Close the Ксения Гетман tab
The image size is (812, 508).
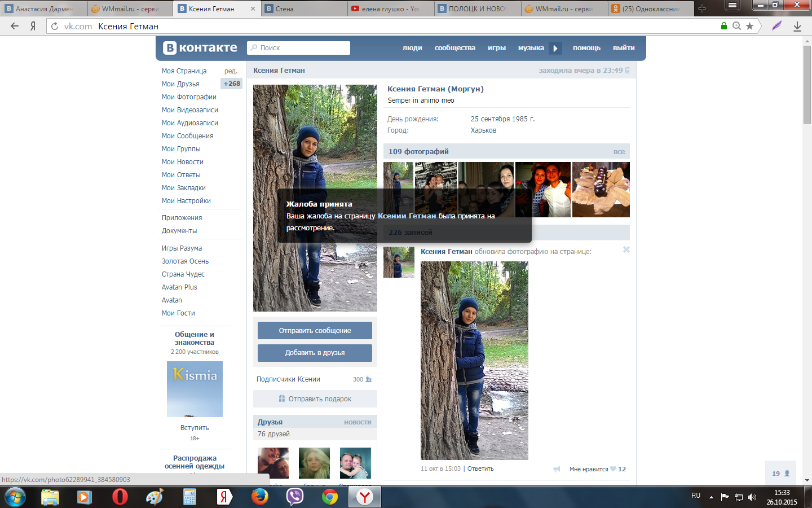(253, 8)
